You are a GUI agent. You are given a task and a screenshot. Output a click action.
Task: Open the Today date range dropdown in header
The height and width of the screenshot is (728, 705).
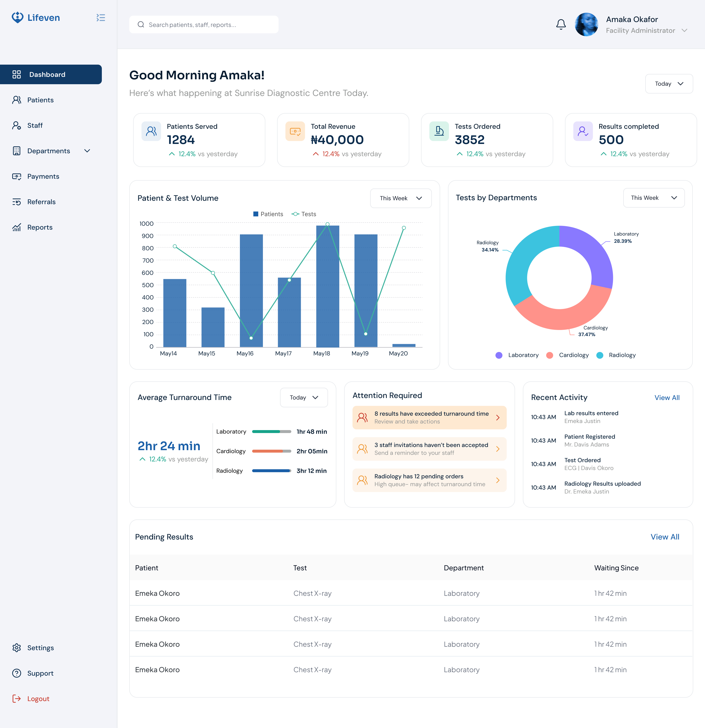click(x=669, y=83)
